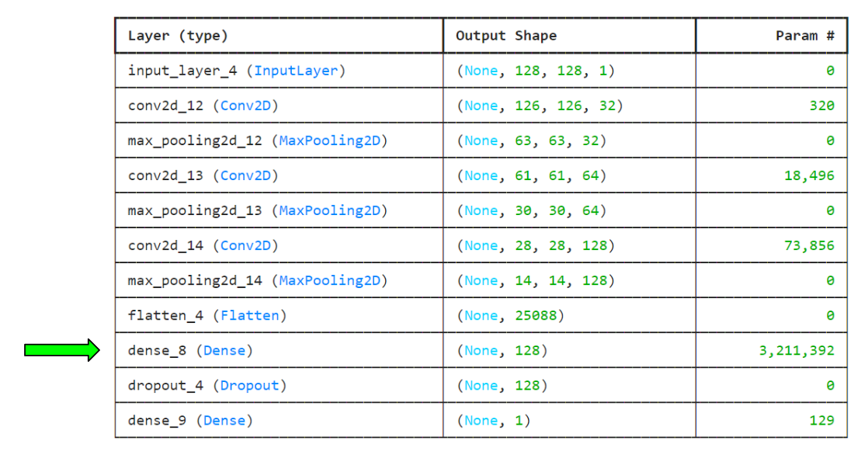Click the Conv2D type of conv2d_13
The width and height of the screenshot is (868, 455).
248,175
